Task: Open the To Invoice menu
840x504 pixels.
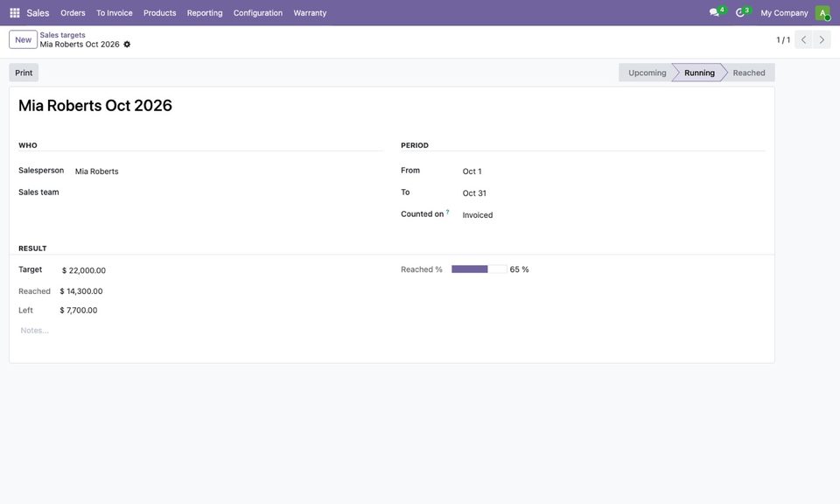Action: (114, 13)
